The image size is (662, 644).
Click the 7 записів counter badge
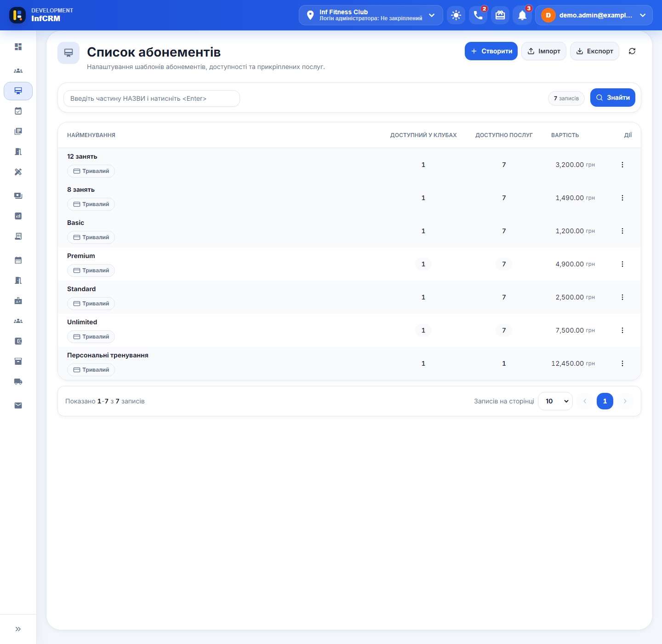(566, 98)
